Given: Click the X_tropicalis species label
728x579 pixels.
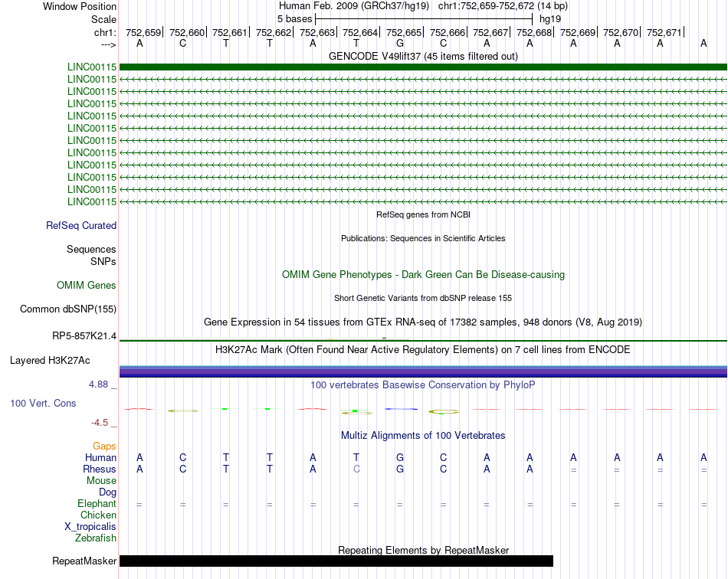Looking at the screenshot, I should pyautogui.click(x=90, y=527).
